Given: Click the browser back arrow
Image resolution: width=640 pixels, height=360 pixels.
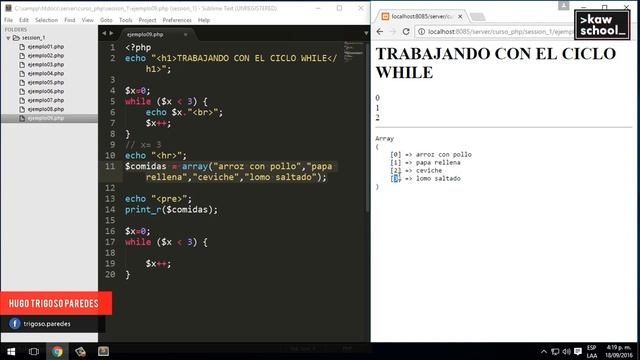Looking at the screenshot, I should click(380, 31).
